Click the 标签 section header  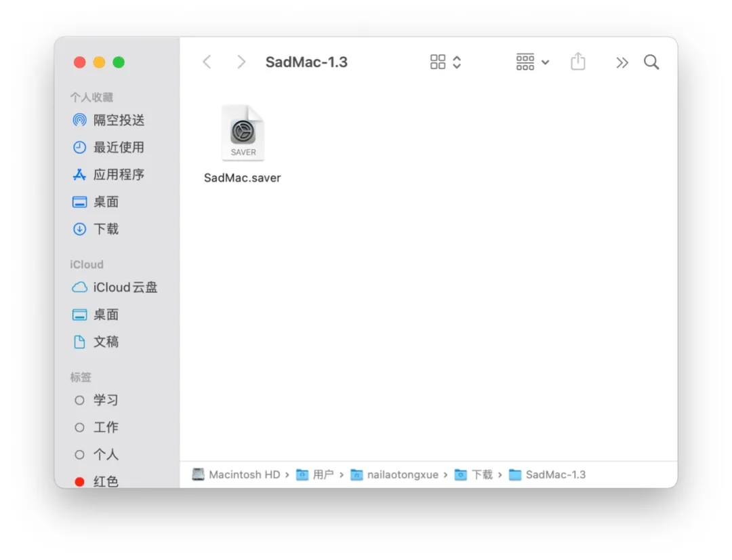pyautogui.click(x=81, y=377)
